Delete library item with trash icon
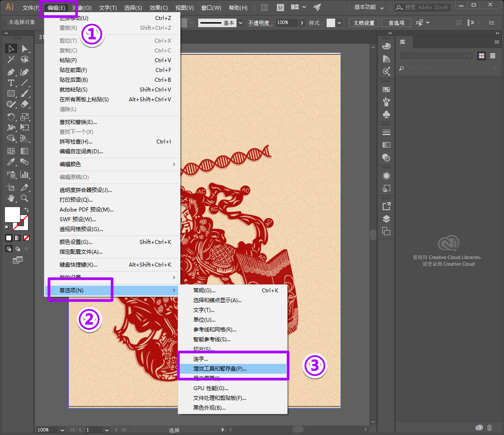The height and width of the screenshot is (435, 504). (489, 427)
